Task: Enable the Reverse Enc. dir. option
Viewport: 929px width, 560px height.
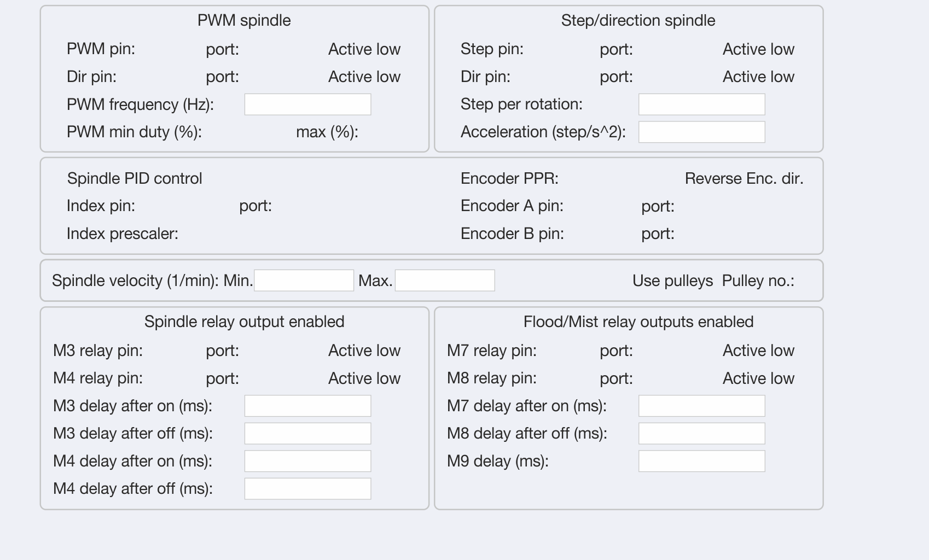Action: click(744, 179)
